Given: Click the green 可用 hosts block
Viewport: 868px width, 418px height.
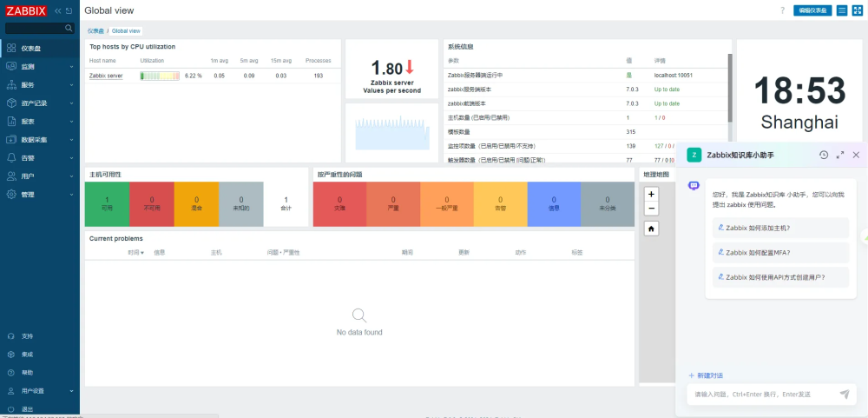Looking at the screenshot, I should [107, 204].
